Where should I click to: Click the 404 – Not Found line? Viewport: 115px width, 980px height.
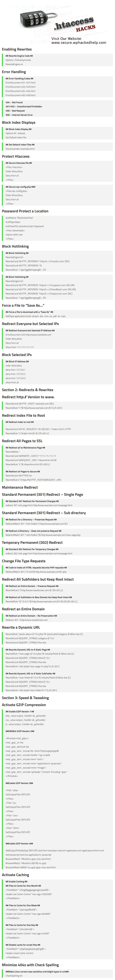pos(14,102)
